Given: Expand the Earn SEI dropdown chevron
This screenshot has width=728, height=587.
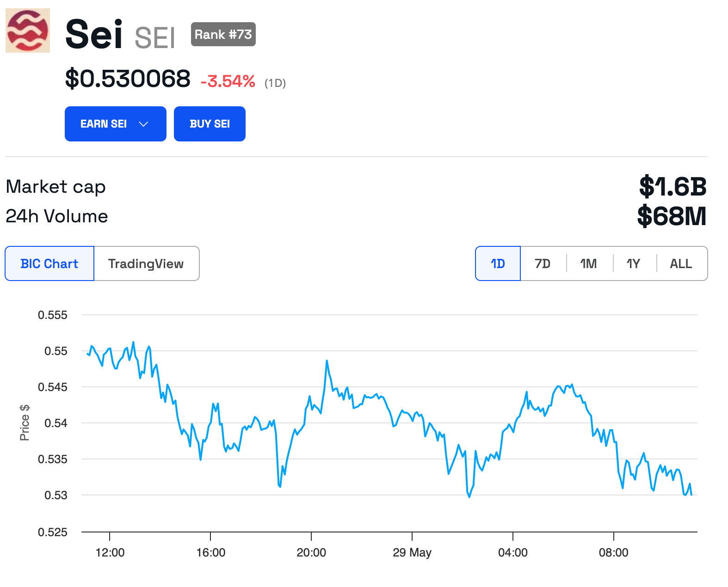Looking at the screenshot, I should pyautogui.click(x=143, y=124).
